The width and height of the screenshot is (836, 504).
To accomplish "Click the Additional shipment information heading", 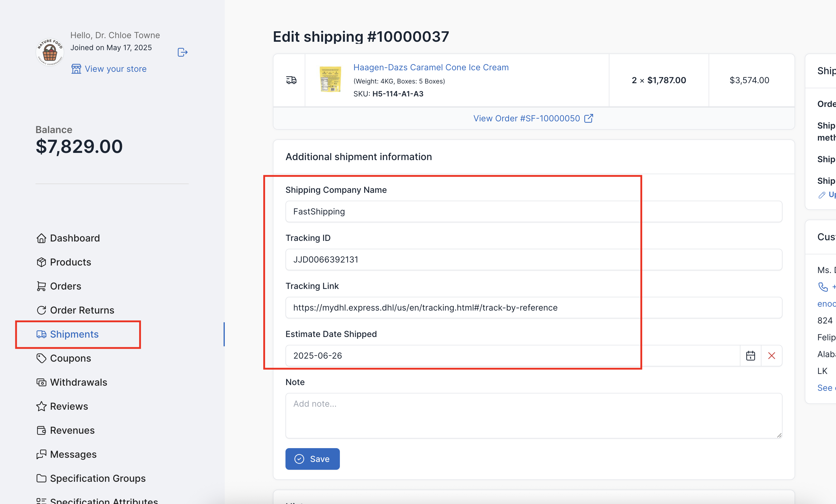I will coord(359,157).
